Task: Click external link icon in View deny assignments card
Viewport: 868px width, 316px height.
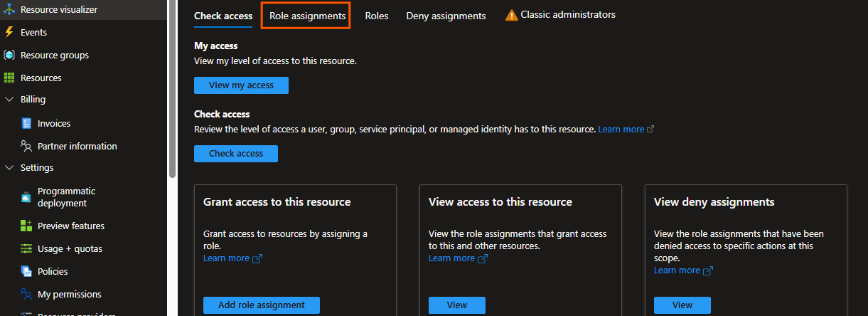Action: (708, 270)
